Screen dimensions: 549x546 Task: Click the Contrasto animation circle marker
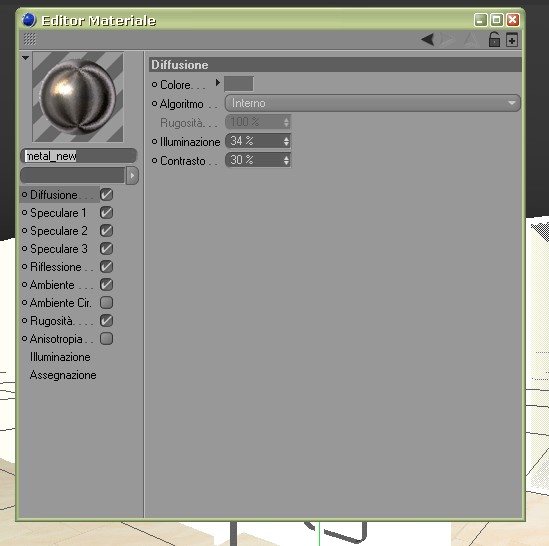(154, 160)
